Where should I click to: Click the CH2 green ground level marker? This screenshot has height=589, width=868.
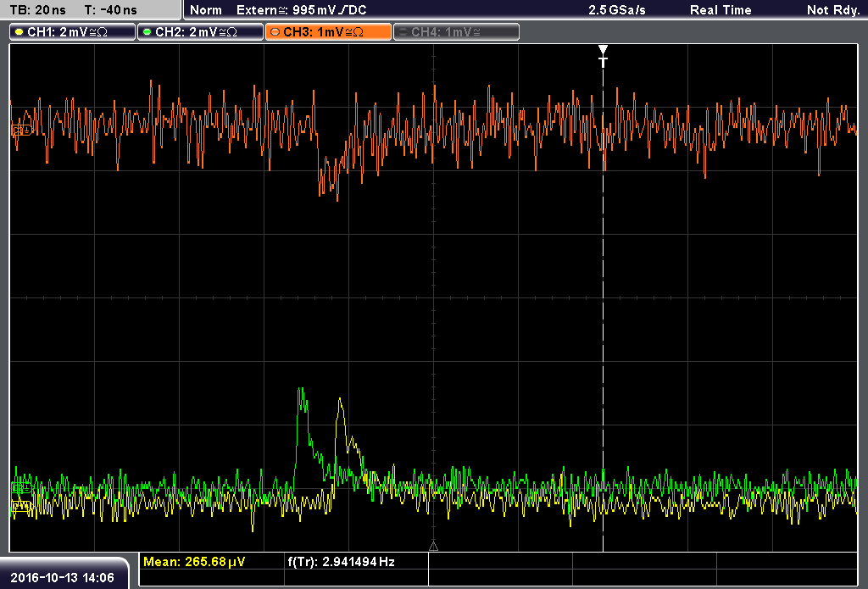[21, 487]
